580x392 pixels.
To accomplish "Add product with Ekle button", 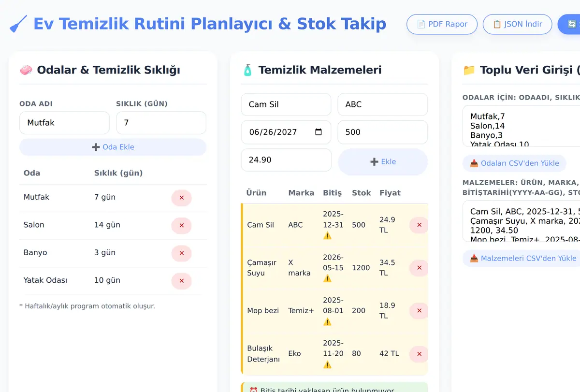I will point(383,162).
